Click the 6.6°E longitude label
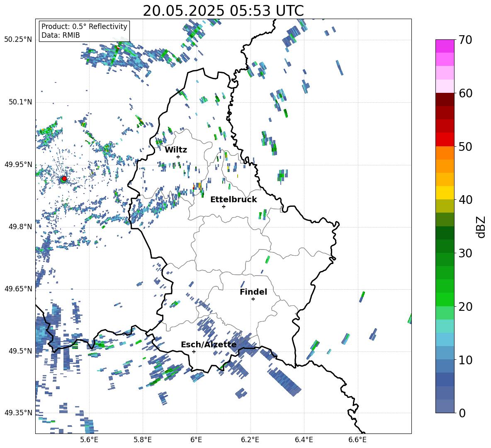This screenshot has width=491, height=448. [x=357, y=440]
